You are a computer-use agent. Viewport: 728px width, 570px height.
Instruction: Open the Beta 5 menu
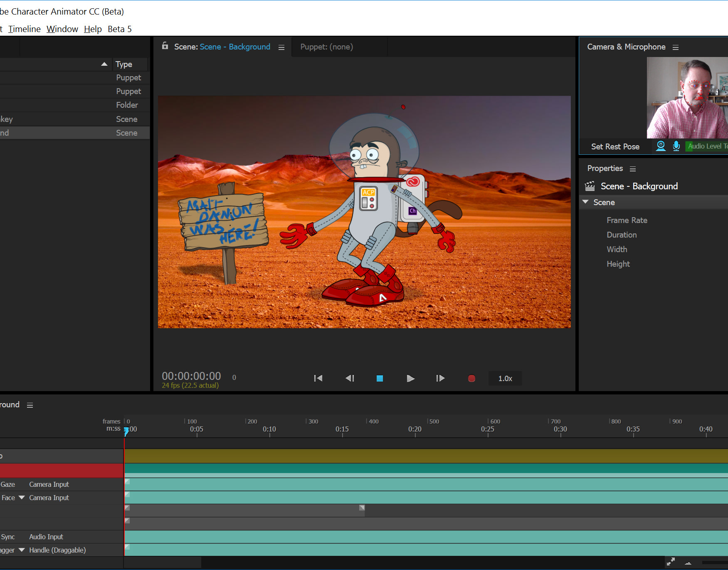point(120,29)
